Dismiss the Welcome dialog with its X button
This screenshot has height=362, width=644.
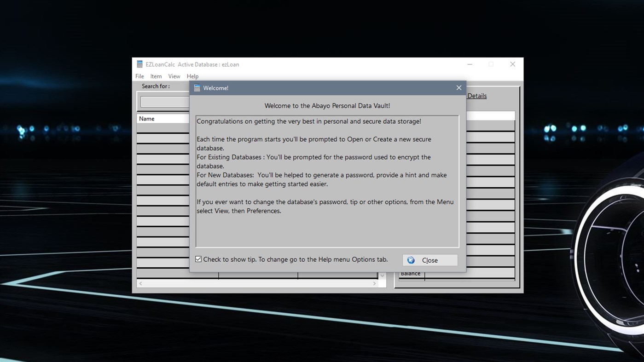pyautogui.click(x=458, y=87)
